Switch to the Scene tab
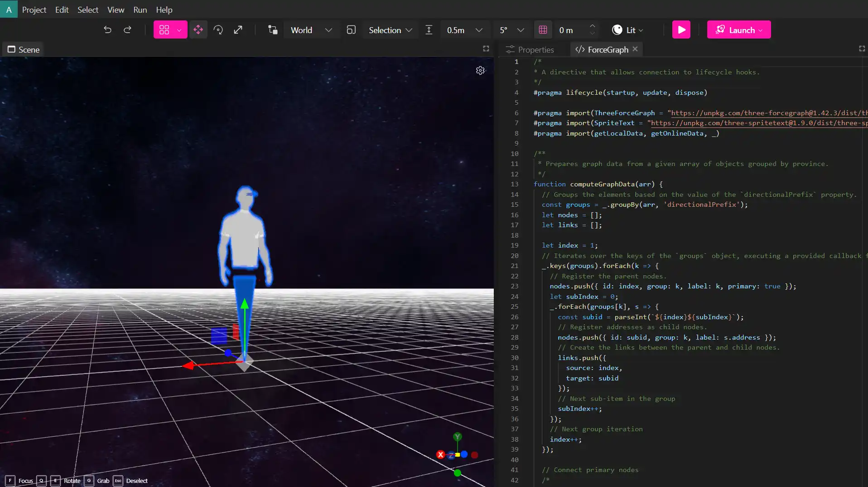Screen dimensions: 868x487 coord(24,49)
